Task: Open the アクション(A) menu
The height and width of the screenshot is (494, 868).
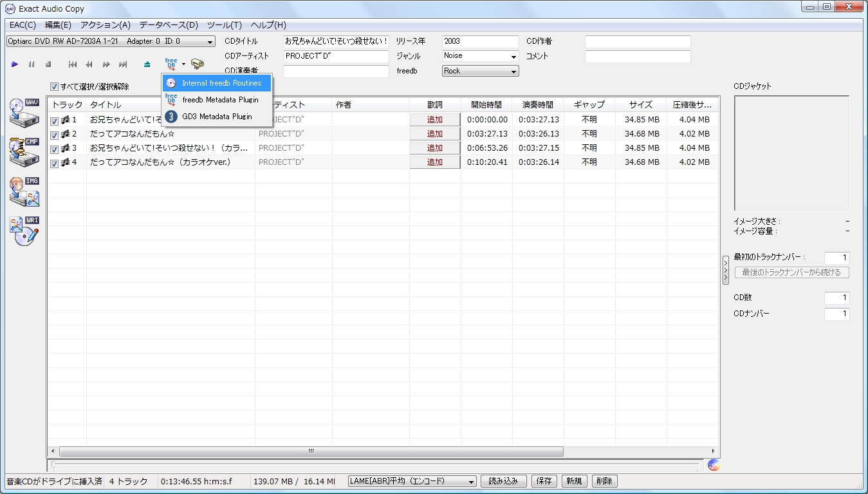Action: [x=106, y=25]
